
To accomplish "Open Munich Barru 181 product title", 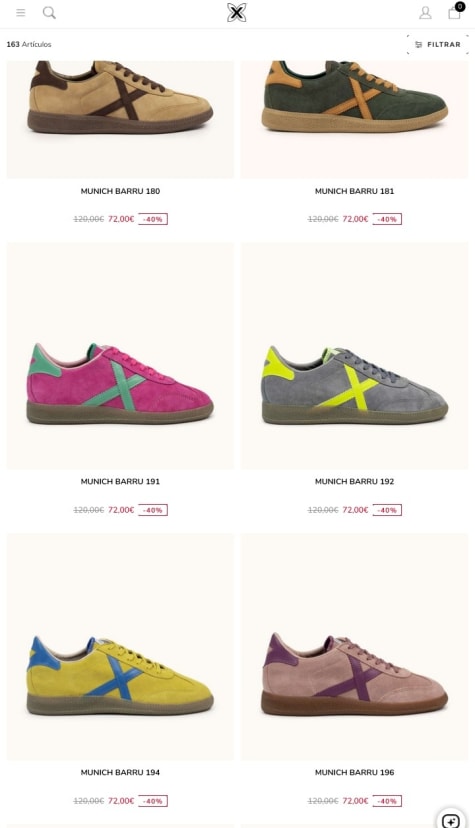I will 355,191.
